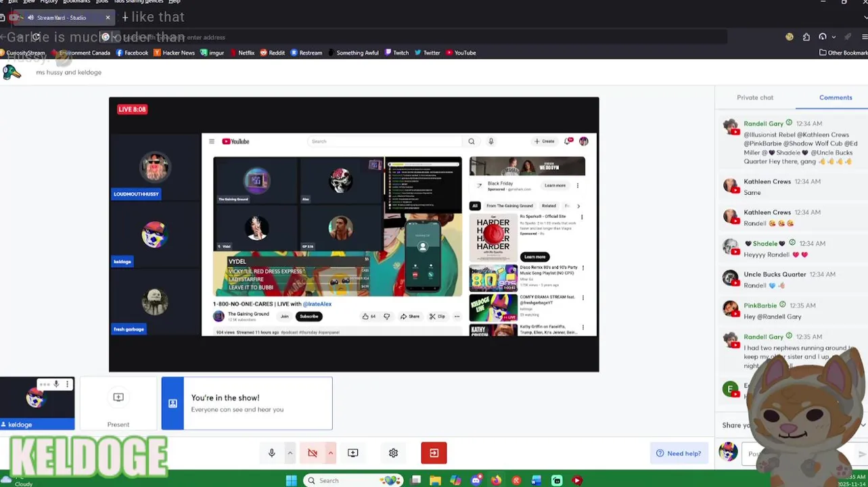Open YouTube account avatar in shared screen
This screenshot has height=487, width=868.
pos(584,141)
